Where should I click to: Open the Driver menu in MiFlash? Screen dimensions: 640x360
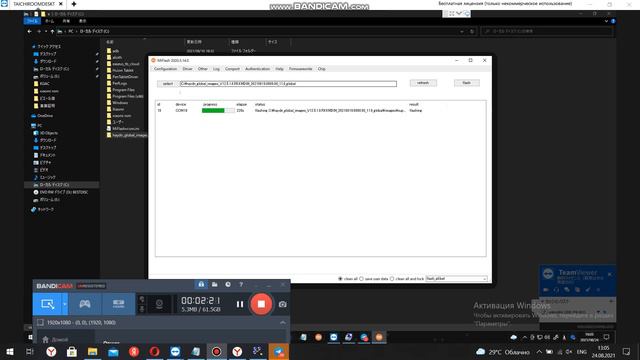pyautogui.click(x=187, y=69)
